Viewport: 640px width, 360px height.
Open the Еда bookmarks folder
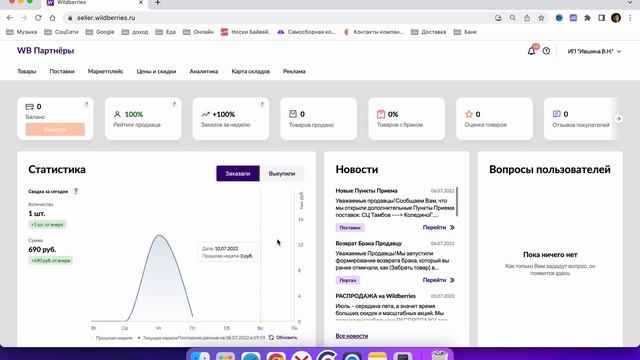tap(166, 32)
